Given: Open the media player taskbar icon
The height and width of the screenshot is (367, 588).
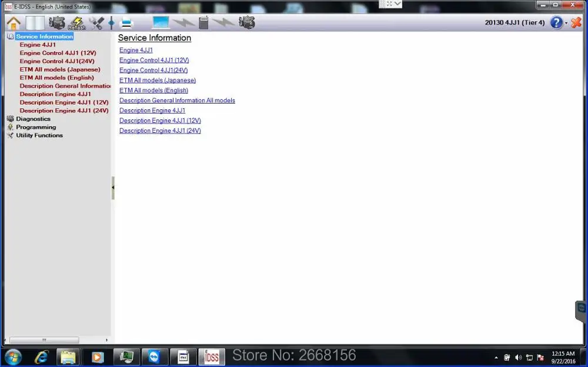Looking at the screenshot, I should click(97, 357).
